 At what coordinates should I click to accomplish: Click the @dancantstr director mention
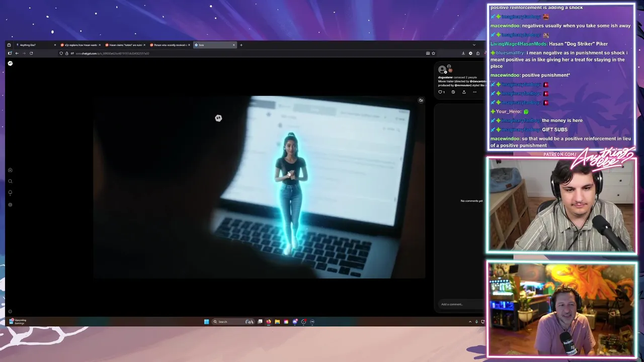477,81
